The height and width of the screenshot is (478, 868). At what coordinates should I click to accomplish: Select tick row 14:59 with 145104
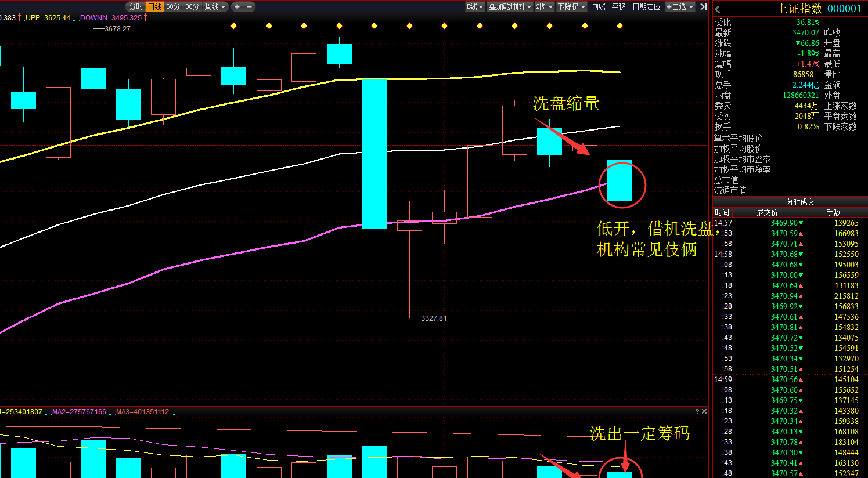[790, 379]
